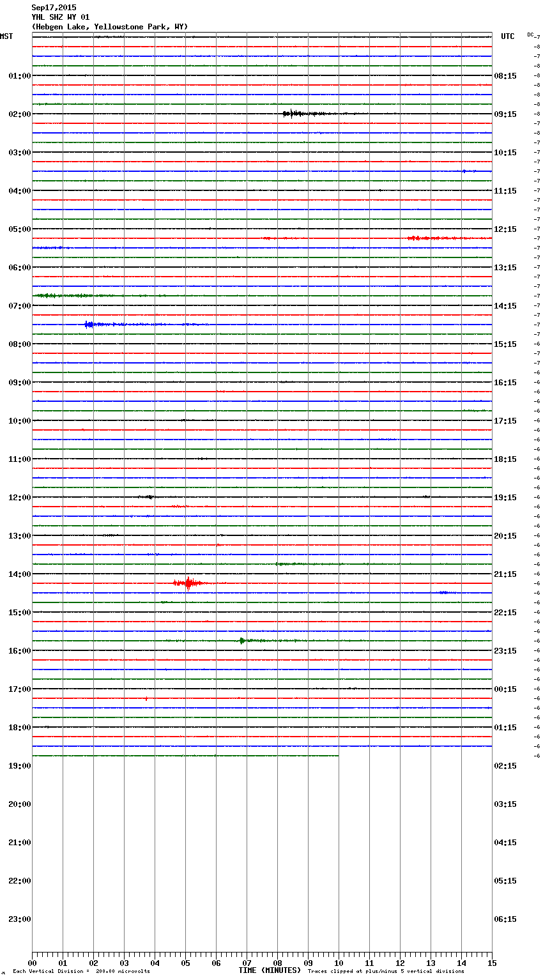Click the 12:15 UTC time label
Screen dimensions: 543x980
pos(505,229)
